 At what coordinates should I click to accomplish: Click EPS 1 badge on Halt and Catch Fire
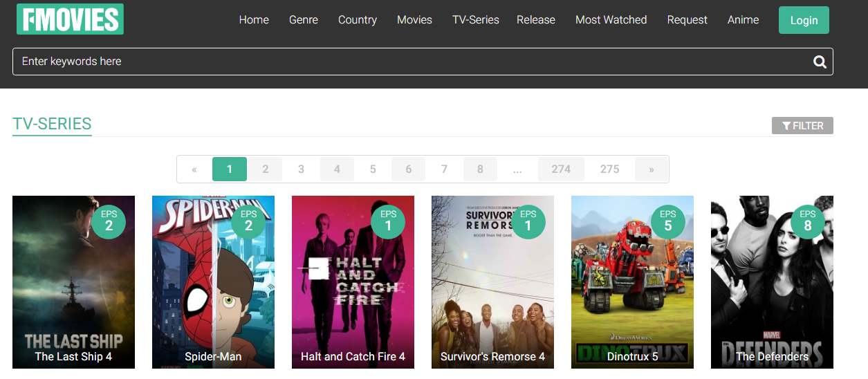point(389,222)
